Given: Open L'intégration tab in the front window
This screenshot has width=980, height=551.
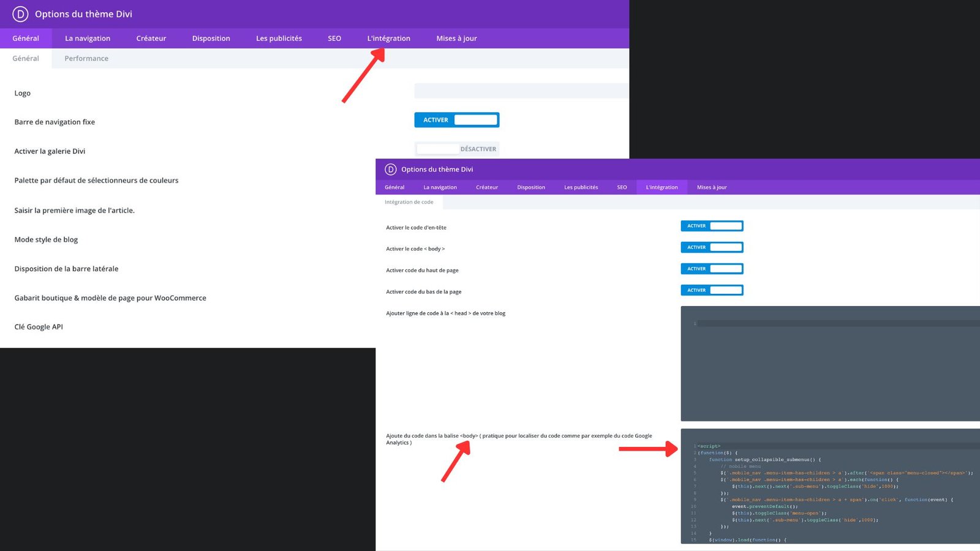Looking at the screenshot, I should (661, 187).
